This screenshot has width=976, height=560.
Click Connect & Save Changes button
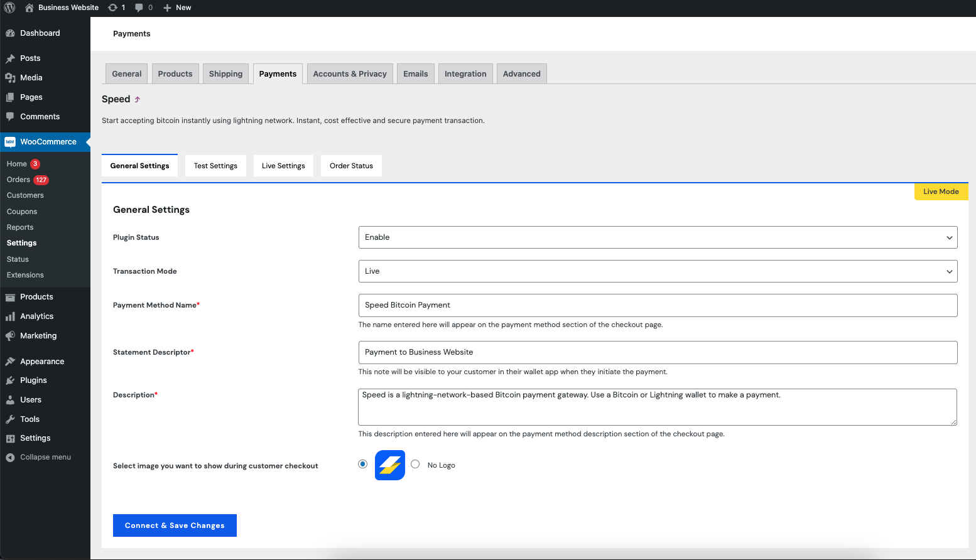click(x=175, y=525)
